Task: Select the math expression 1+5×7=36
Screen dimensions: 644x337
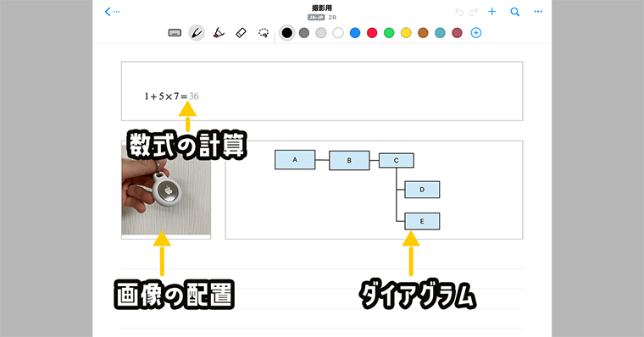Action: (x=171, y=97)
